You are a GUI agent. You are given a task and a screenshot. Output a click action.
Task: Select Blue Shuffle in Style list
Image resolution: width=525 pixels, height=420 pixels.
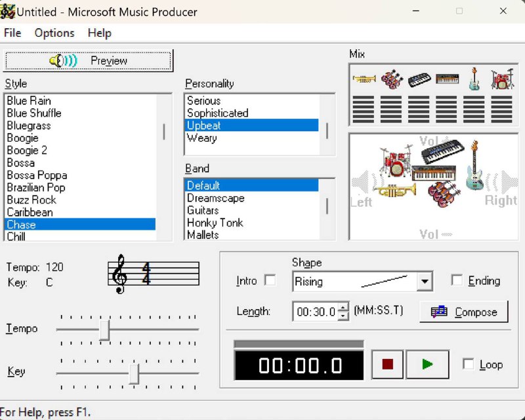pos(80,113)
